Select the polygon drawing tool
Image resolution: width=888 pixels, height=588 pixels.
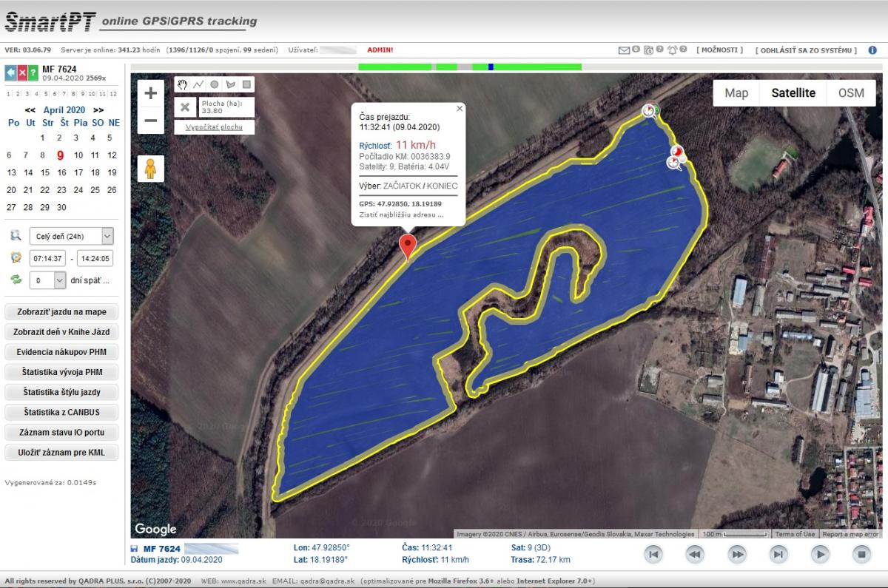[231, 85]
